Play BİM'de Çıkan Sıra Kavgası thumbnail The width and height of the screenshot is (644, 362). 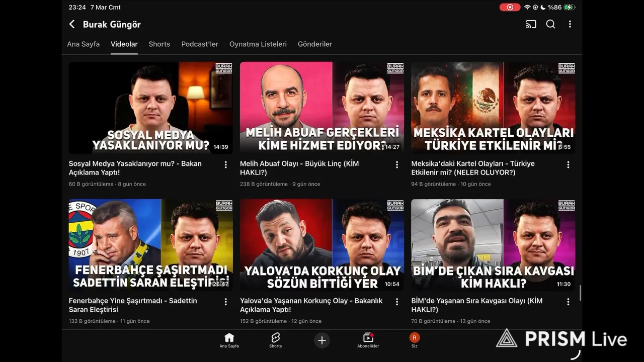[493, 245]
